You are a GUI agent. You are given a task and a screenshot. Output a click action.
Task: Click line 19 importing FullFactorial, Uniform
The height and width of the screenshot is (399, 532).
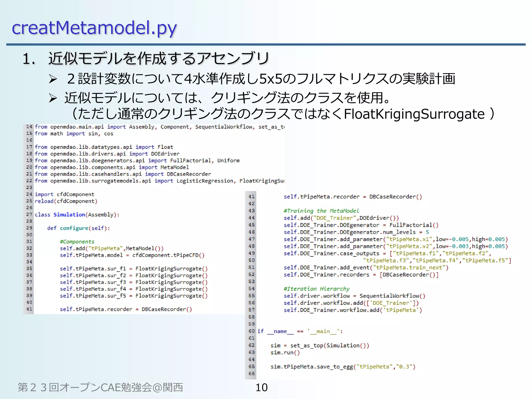(x=137, y=161)
